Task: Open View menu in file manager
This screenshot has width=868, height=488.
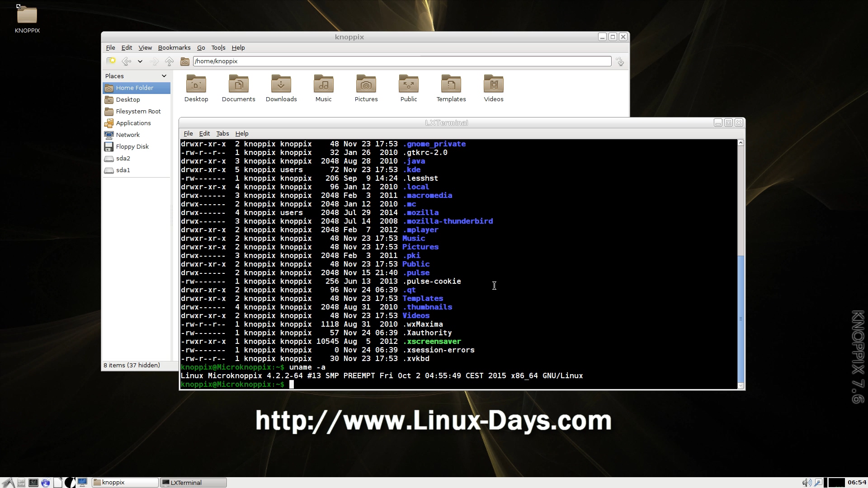Action: (145, 47)
